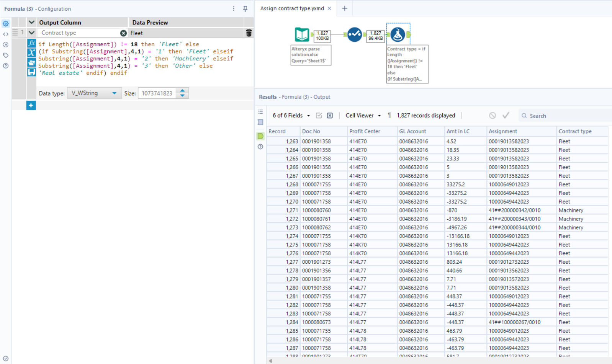Open the functions (fx) list
The width and height of the screenshot is (612, 364).
tap(31, 43)
